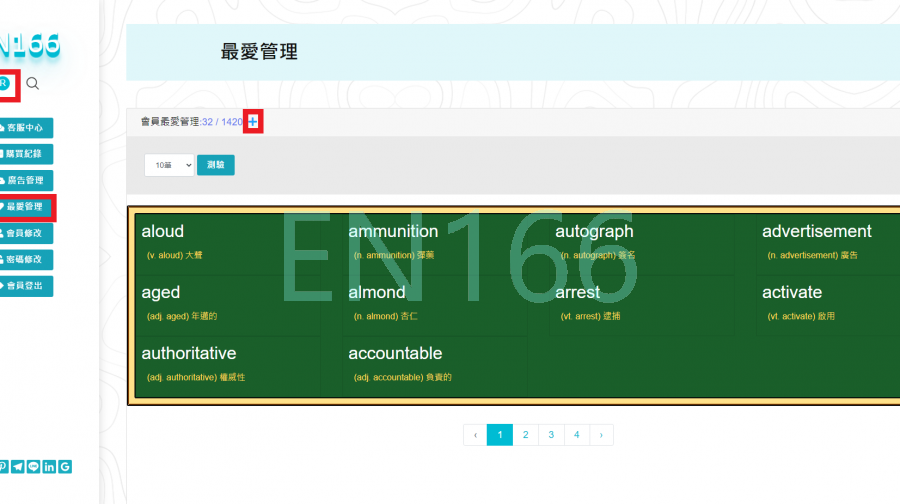
Task: Click the EN166 site logo
Action: pos(30,45)
